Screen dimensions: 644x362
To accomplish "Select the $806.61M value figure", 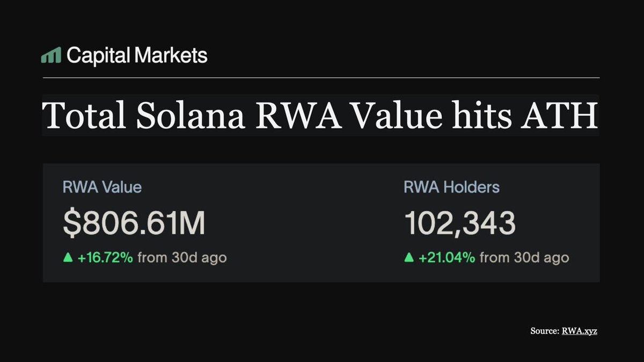I will tap(134, 224).
